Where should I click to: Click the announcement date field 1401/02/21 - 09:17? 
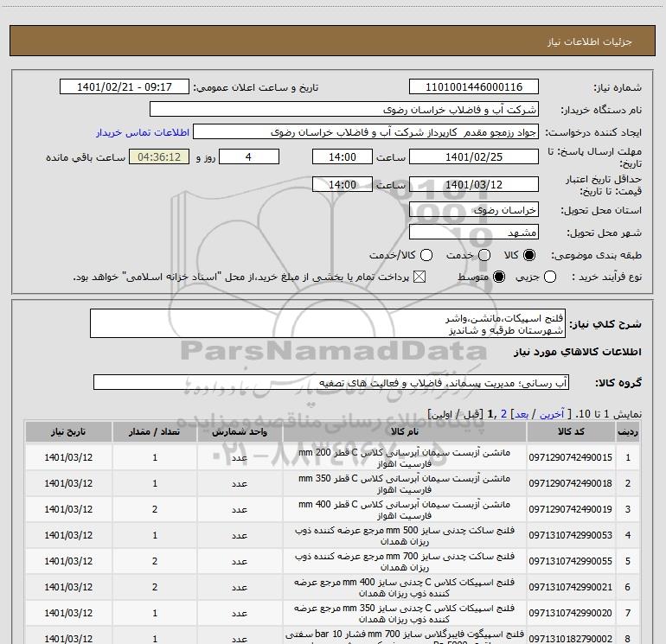pos(124,86)
